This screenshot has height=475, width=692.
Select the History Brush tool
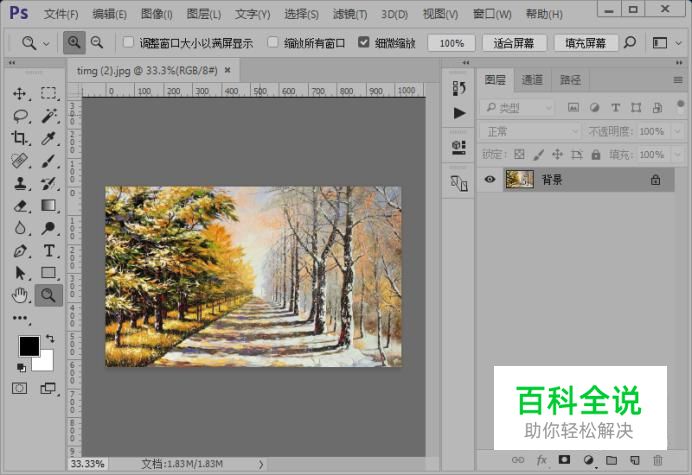[x=48, y=183]
